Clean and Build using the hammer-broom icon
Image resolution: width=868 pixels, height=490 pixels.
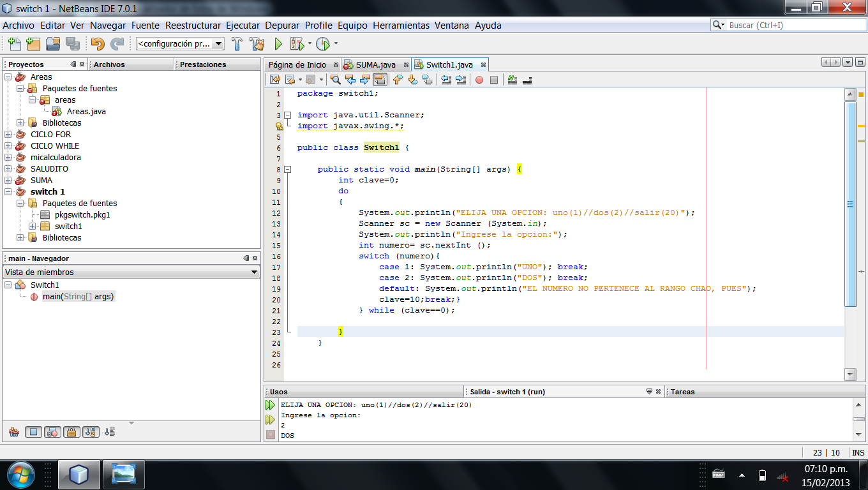click(x=258, y=44)
